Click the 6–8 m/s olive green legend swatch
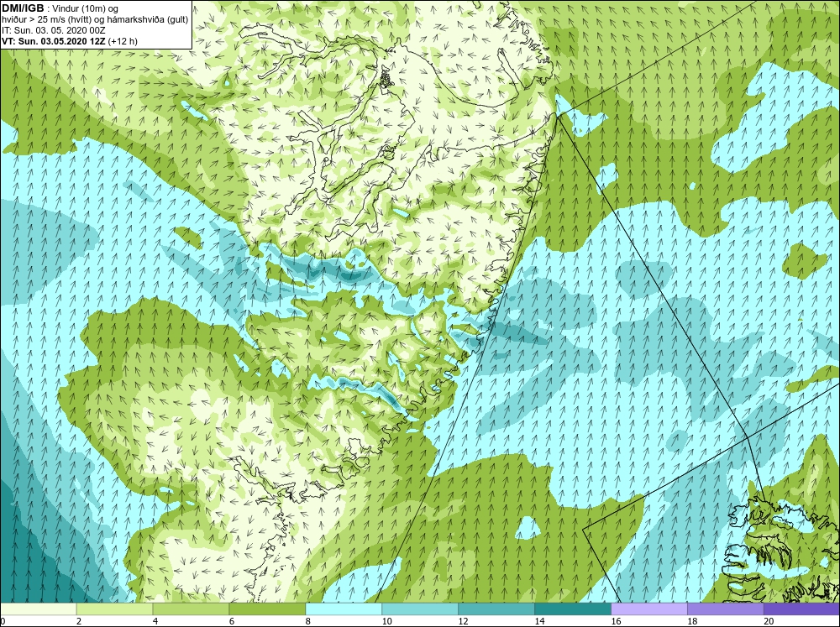The width and height of the screenshot is (840, 627). [267, 609]
